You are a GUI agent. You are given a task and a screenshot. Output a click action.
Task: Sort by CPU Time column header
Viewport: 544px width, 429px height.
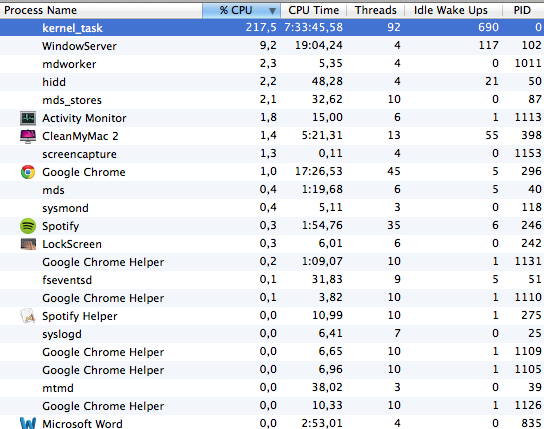314,10
